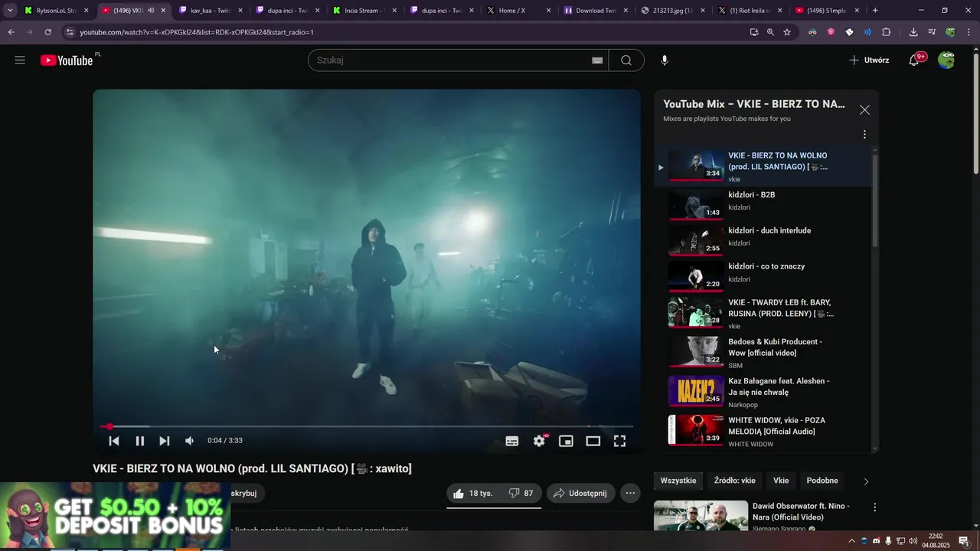Toggle theater mode view
Viewport: 980px width, 551px height.
593,441
